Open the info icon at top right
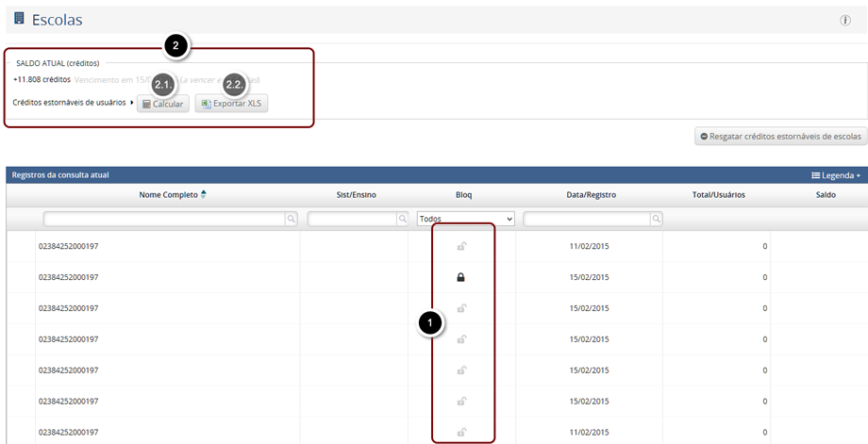Viewport: 868px width, 444px height. coord(844,20)
